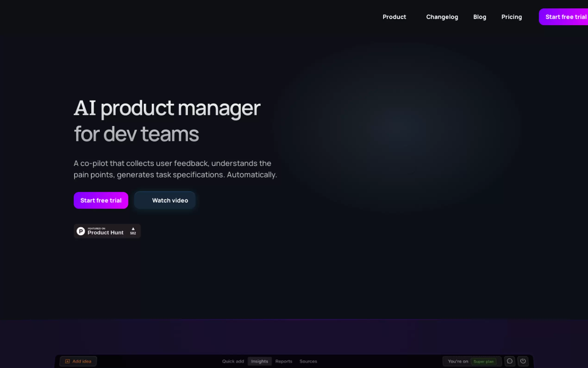Click the orange plus icon beside Add idea
This screenshot has height=368, width=588.
coord(68,361)
